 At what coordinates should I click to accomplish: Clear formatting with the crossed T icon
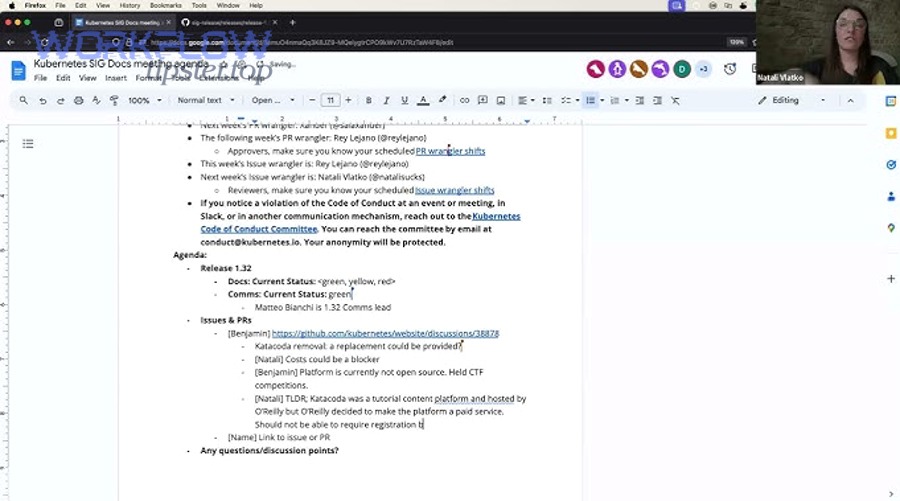676,100
